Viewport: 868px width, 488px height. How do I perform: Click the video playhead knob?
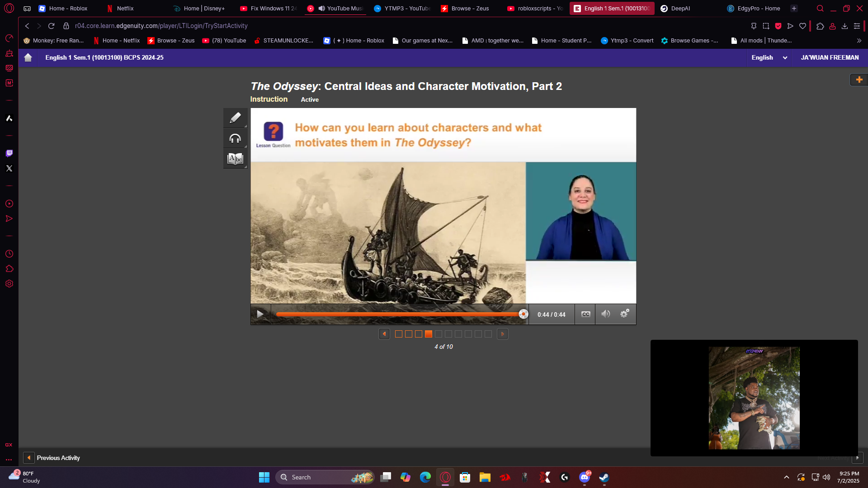[x=523, y=314]
